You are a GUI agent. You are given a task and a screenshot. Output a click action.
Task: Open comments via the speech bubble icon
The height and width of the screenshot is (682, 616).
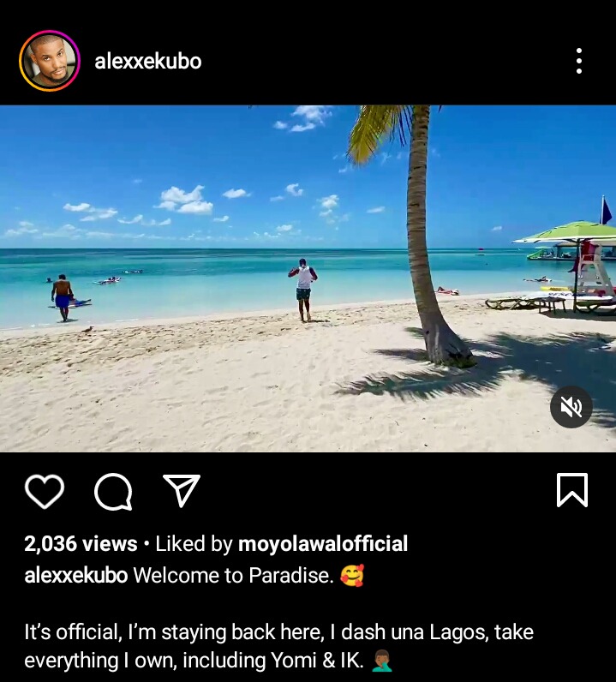click(113, 492)
